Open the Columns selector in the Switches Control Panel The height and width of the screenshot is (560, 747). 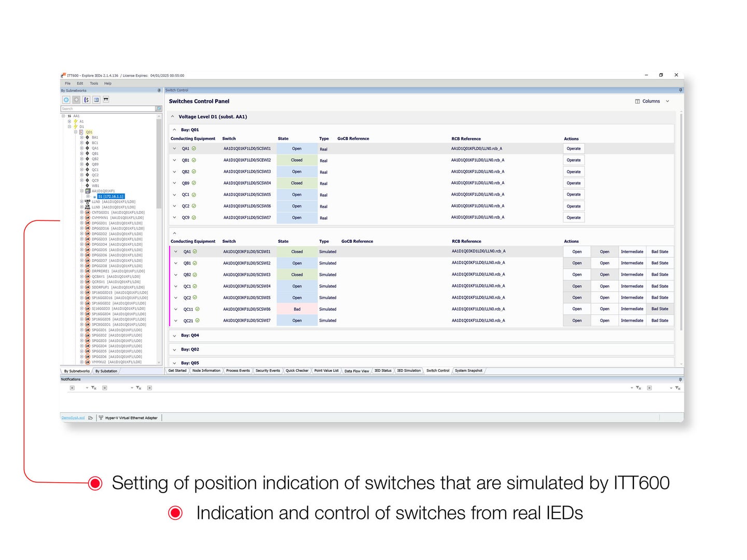click(652, 101)
